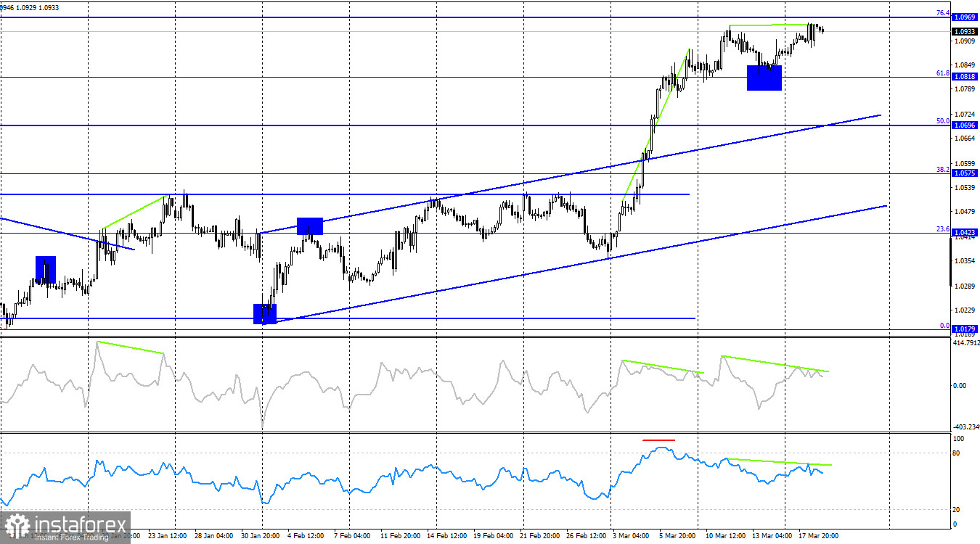
Task: Click the 1.0818 price level tag
Action: point(965,77)
